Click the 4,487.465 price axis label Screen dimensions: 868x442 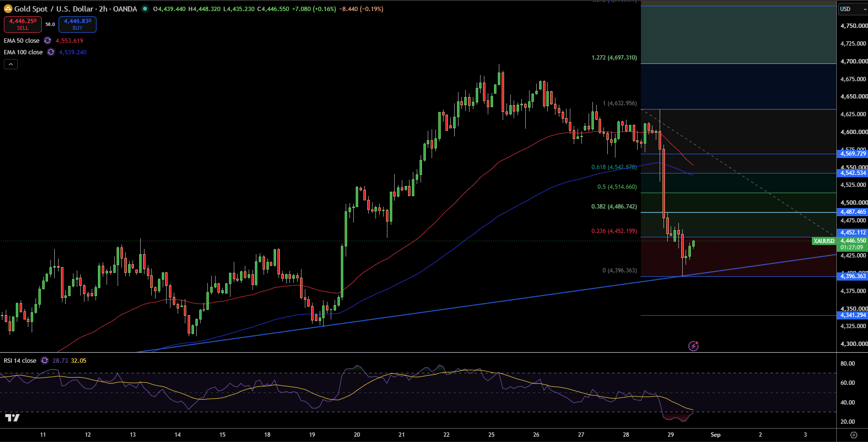click(x=853, y=212)
